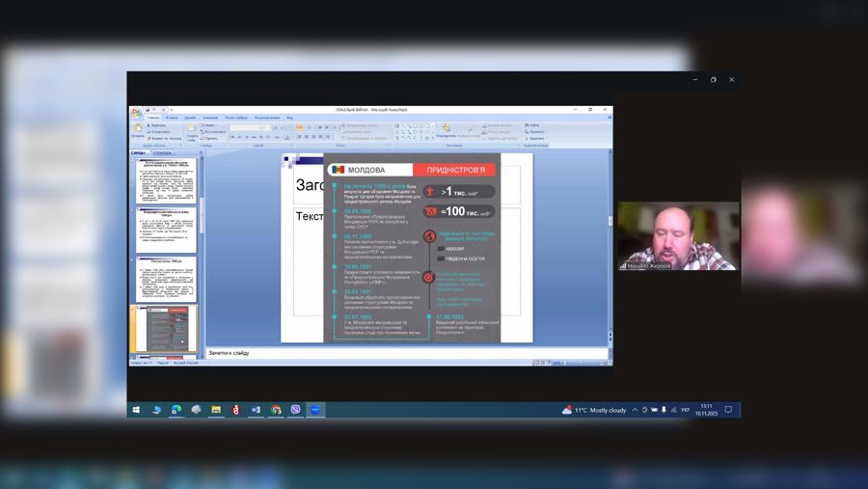This screenshot has height=489, width=868.
Task: Click the Microsoft Edge taskbar icon
Action: pyautogui.click(x=176, y=410)
